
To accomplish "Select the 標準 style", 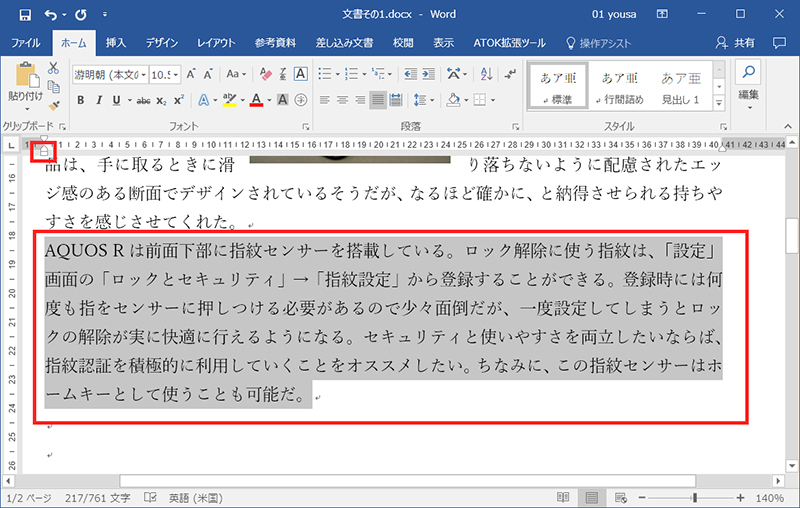I will [x=558, y=87].
